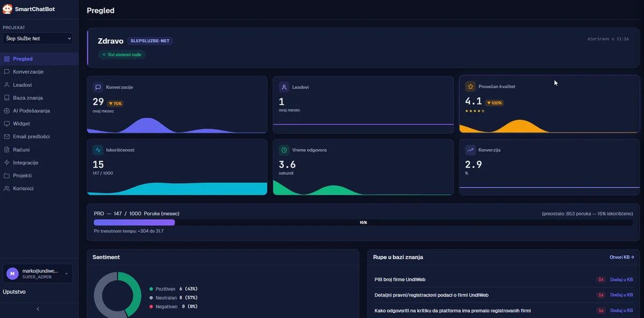
Task: Open Leadovi in the sidebar
Action: coord(39,85)
